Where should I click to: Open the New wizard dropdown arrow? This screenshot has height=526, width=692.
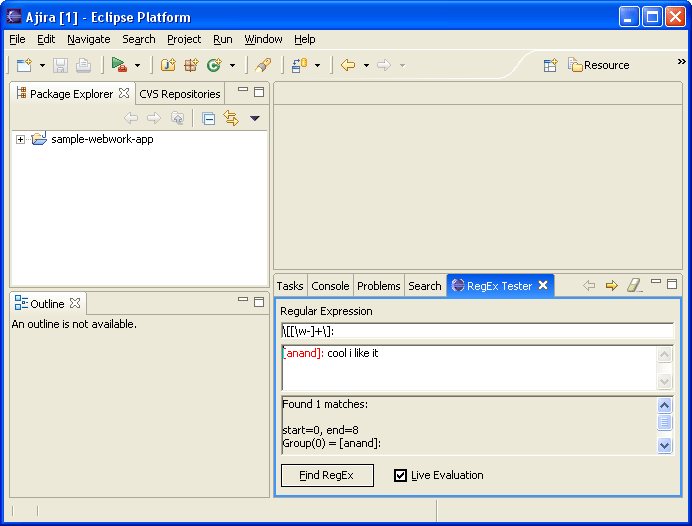(42, 65)
